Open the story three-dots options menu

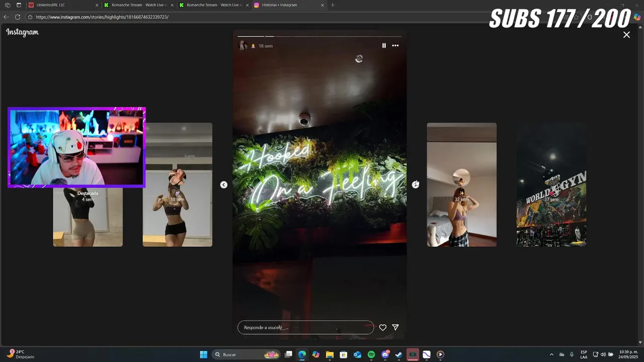(x=395, y=46)
